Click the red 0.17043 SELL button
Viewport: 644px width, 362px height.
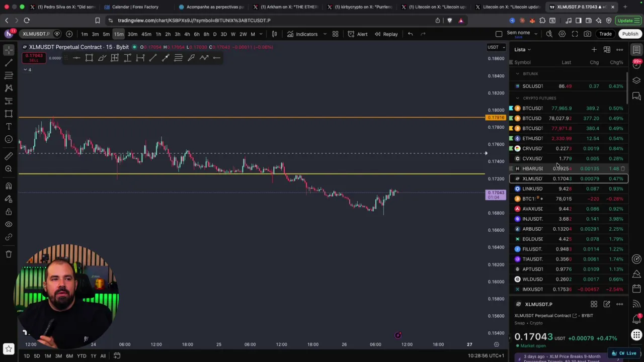pos(34,57)
